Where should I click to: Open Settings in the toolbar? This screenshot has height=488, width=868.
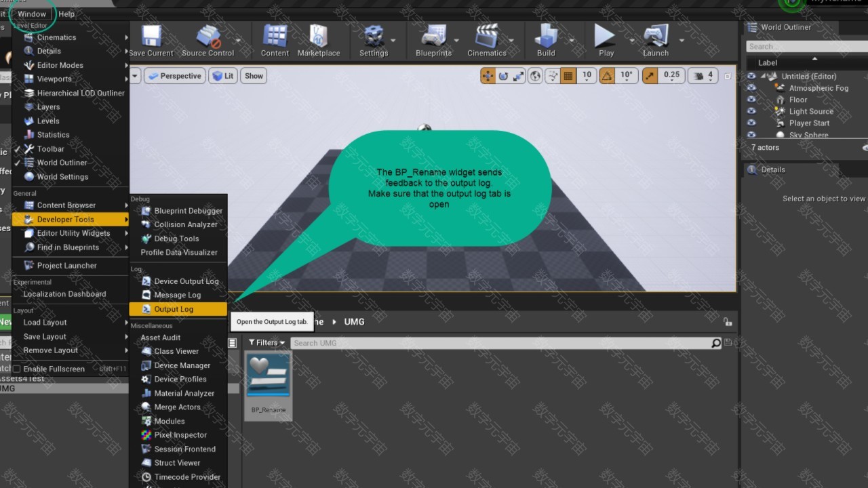coord(373,40)
